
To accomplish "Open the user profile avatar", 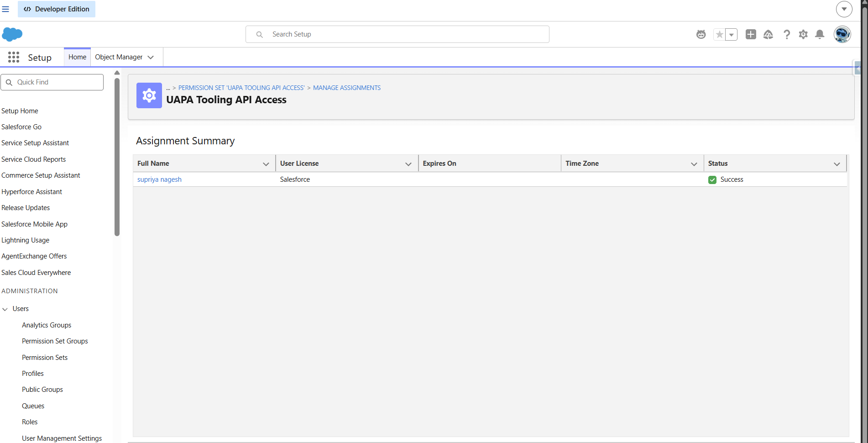I will [842, 34].
